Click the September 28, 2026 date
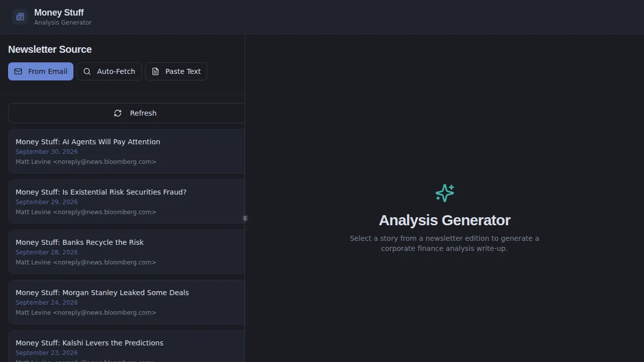 point(47,252)
